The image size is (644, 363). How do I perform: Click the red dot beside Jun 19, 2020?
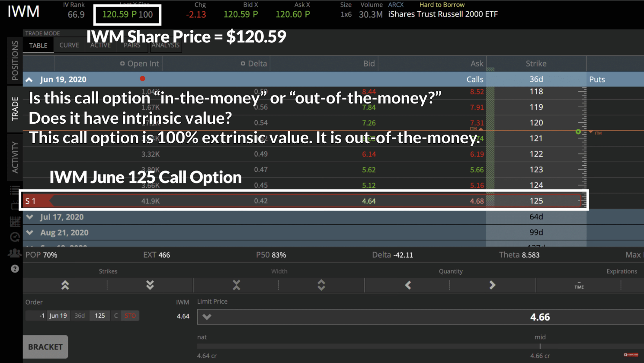(x=142, y=79)
